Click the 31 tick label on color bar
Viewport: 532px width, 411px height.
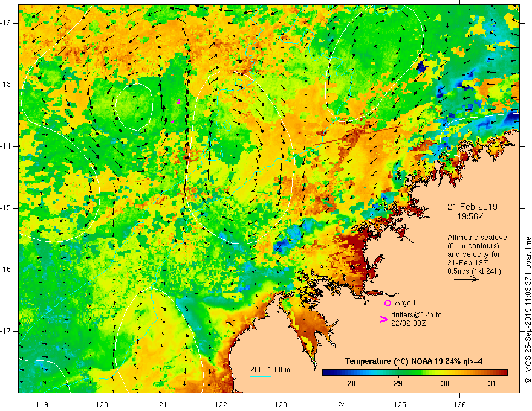click(x=491, y=384)
